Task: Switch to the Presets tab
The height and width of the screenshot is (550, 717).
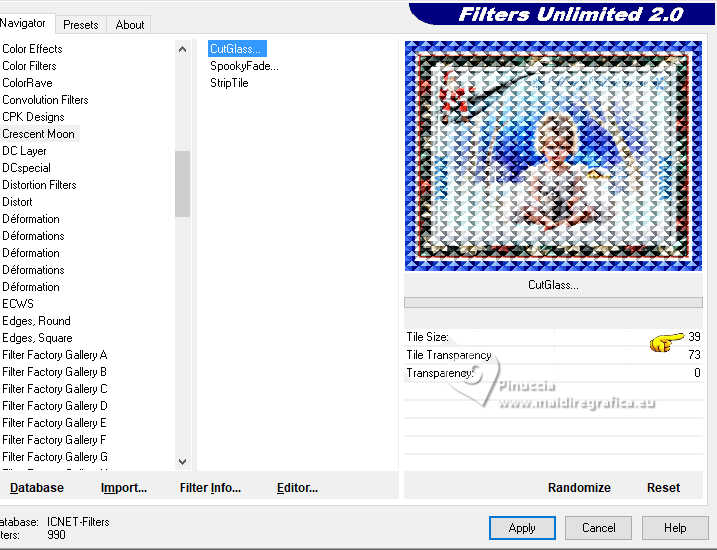Action: coord(80,25)
